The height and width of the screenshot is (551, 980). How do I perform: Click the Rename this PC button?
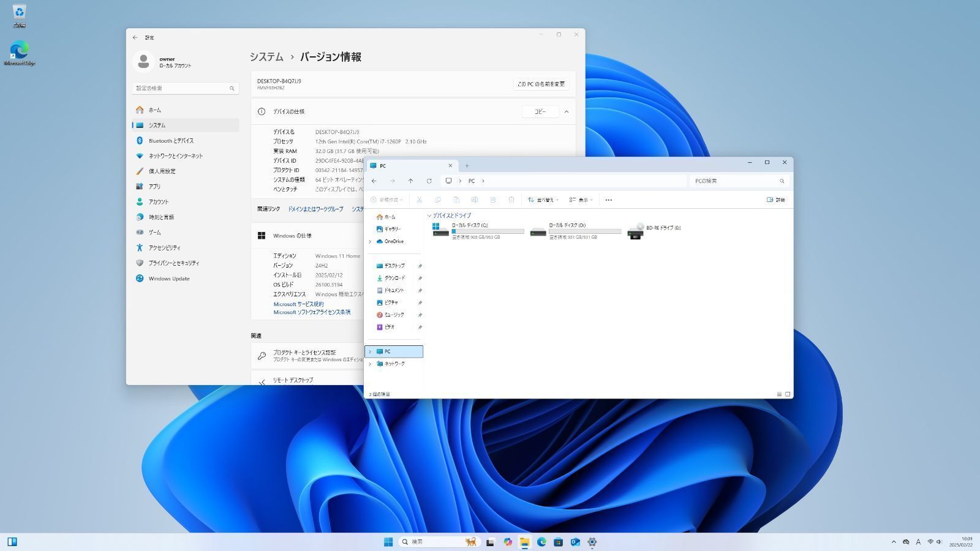click(x=541, y=84)
